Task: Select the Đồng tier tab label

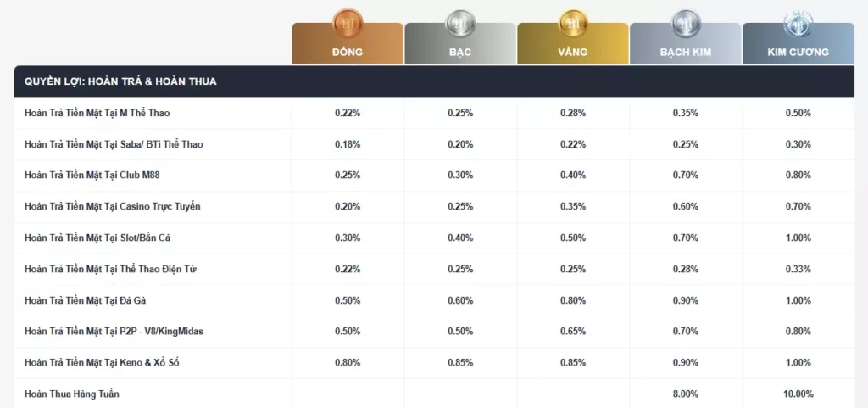Action: click(348, 52)
